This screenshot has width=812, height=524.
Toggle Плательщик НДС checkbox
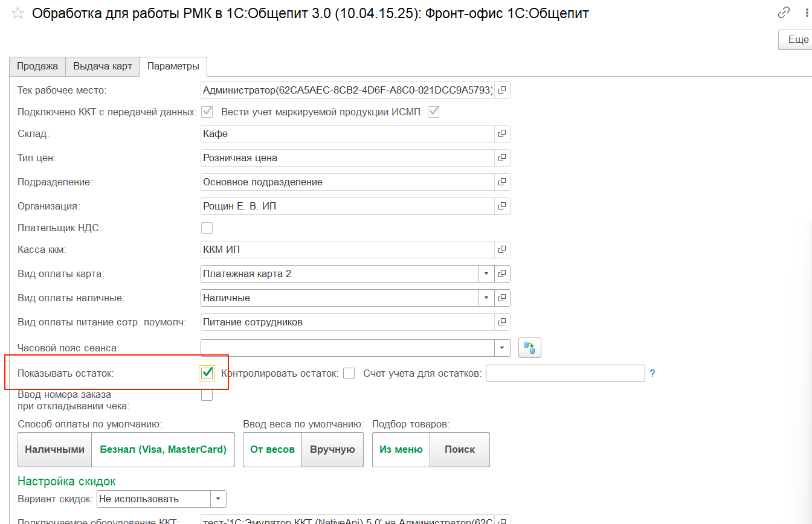pyautogui.click(x=207, y=228)
